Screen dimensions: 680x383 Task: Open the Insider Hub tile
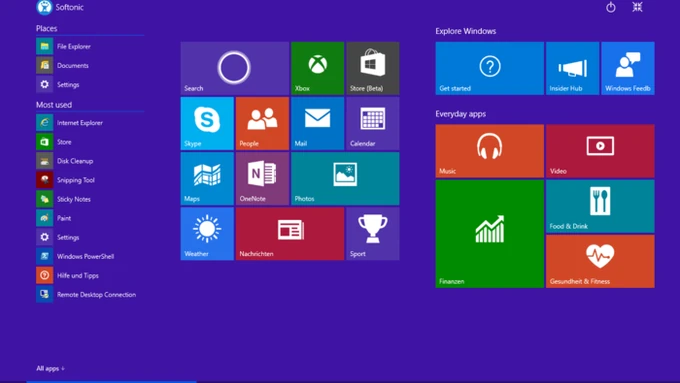point(572,68)
